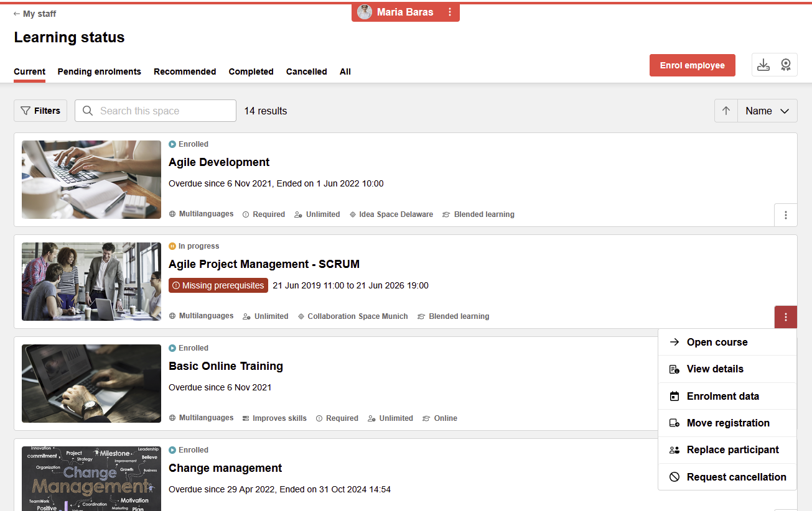
Task: Select Move registration menu entry
Action: click(728, 423)
